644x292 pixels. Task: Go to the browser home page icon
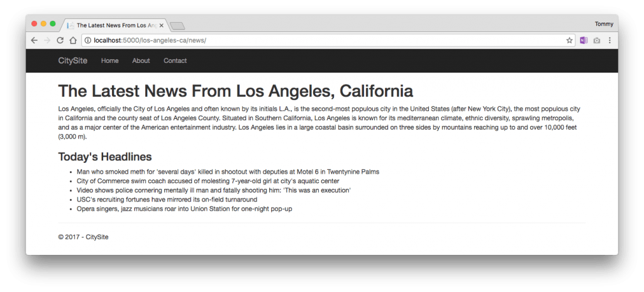[73, 40]
